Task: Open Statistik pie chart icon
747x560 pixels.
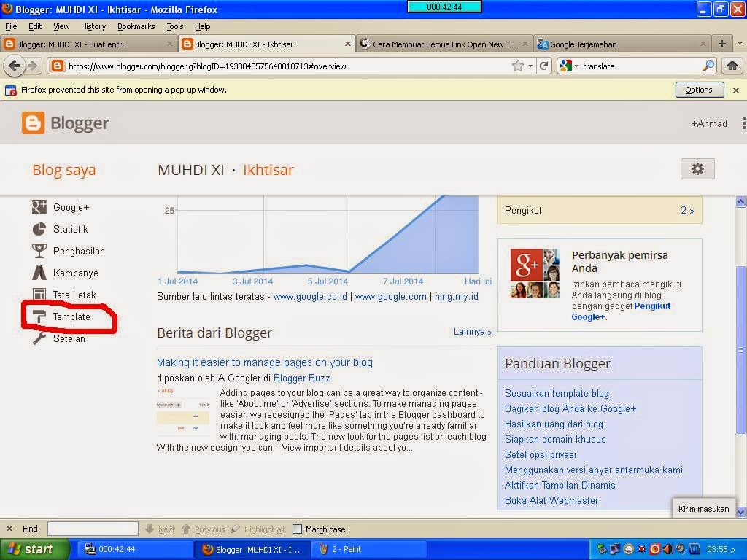Action: 39,229
